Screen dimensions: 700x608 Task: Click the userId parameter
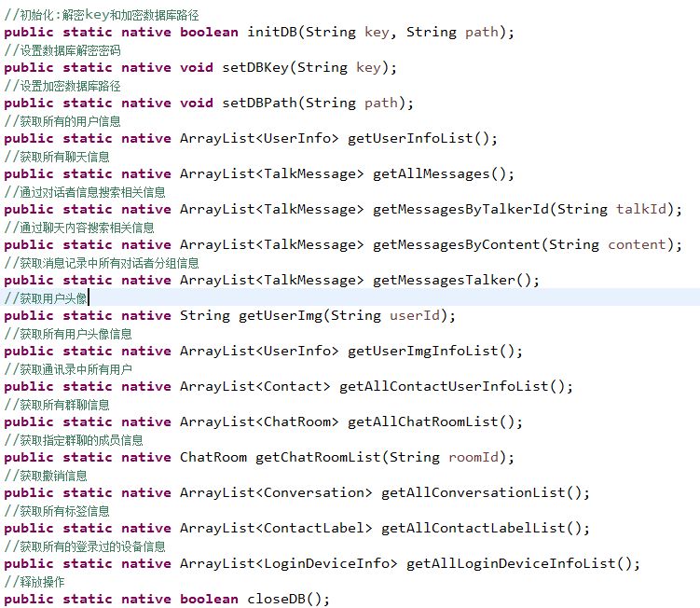pos(415,316)
